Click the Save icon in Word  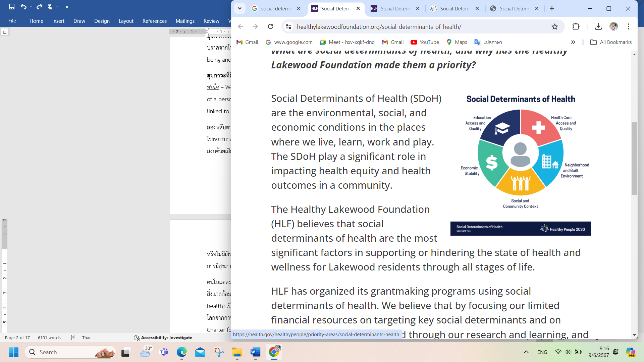(x=12, y=7)
